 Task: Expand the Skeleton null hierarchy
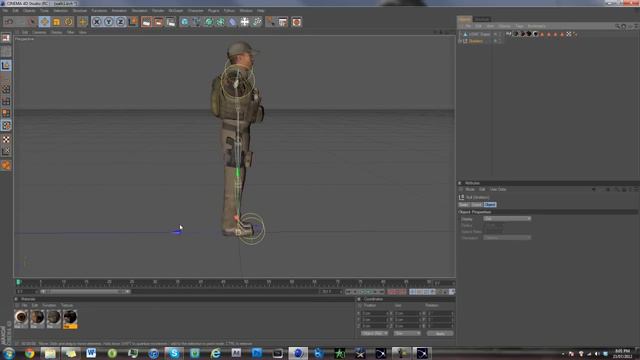460,41
